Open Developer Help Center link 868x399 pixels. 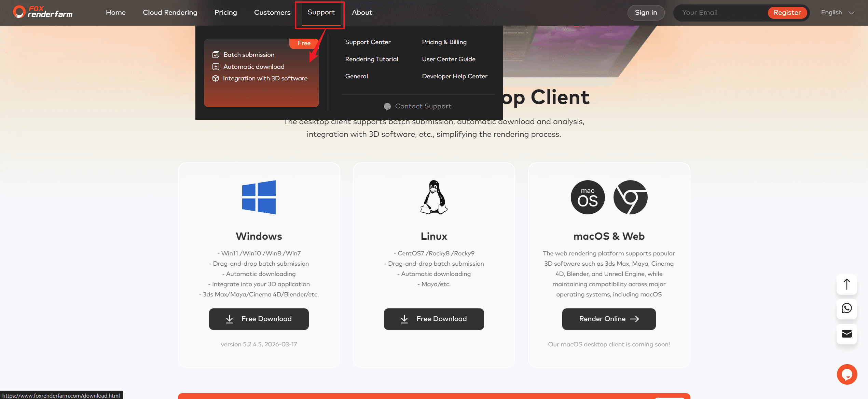tap(454, 76)
